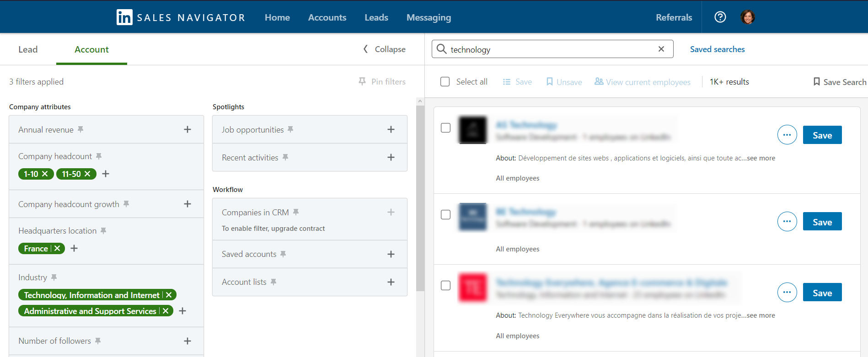Open the Saved searches link
This screenshot has height=357, width=868.
tap(717, 49)
